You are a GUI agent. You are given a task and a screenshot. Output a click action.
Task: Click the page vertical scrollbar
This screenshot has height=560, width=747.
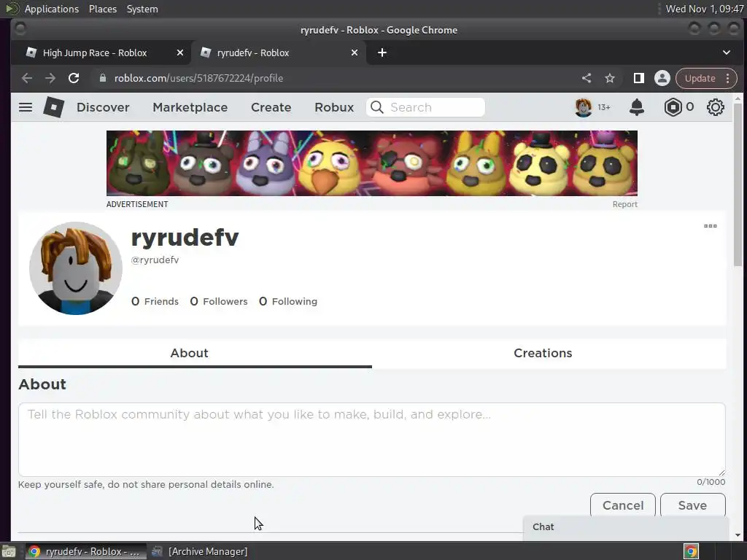coord(738,186)
